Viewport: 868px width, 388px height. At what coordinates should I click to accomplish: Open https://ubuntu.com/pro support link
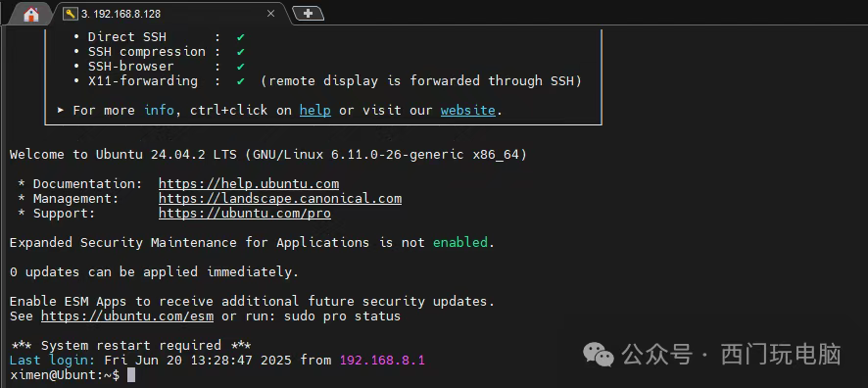(x=245, y=213)
